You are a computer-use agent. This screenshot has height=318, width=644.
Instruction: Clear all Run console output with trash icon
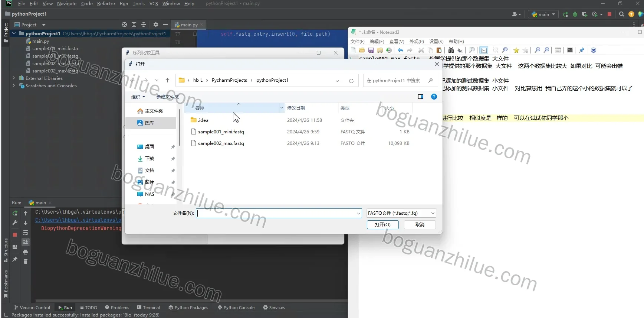click(26, 262)
